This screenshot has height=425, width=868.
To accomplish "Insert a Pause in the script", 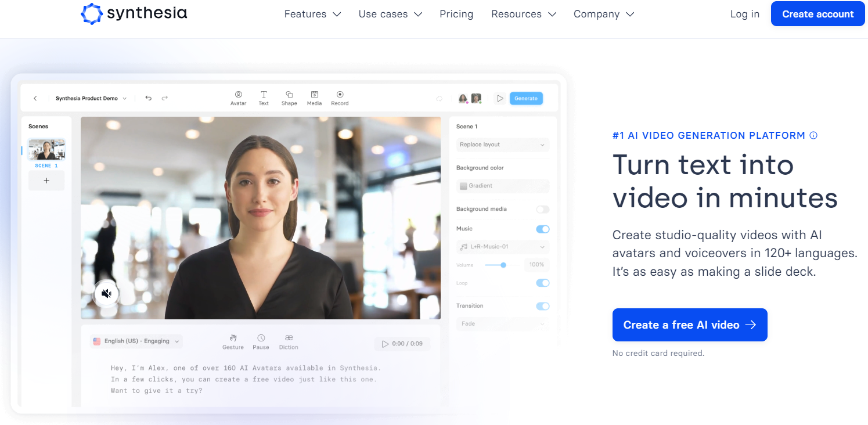I will [x=261, y=341].
